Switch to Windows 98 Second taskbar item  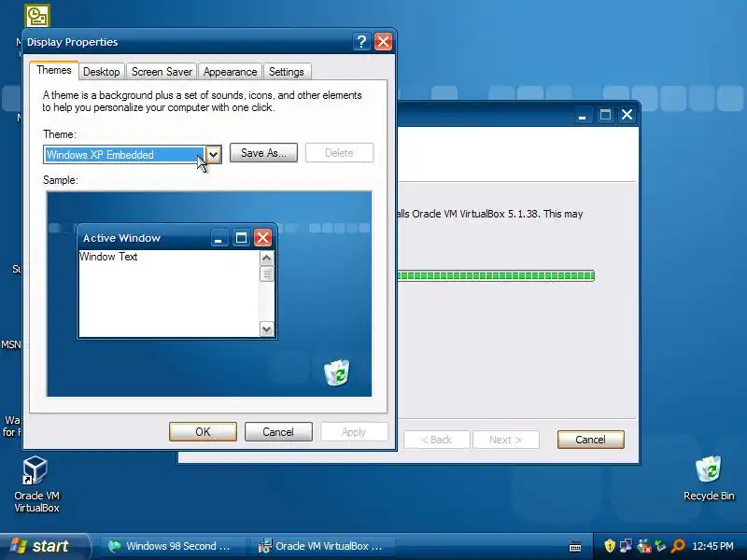click(170, 546)
